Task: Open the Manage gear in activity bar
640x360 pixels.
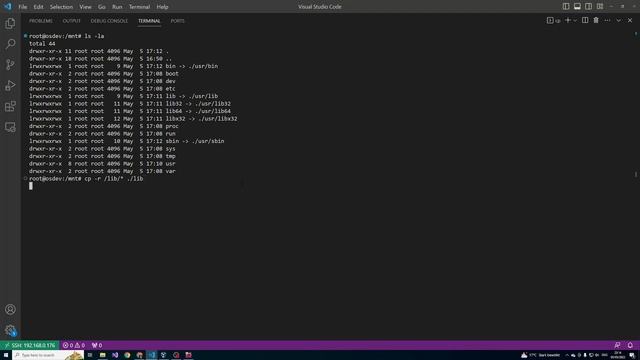Action: coord(10,330)
